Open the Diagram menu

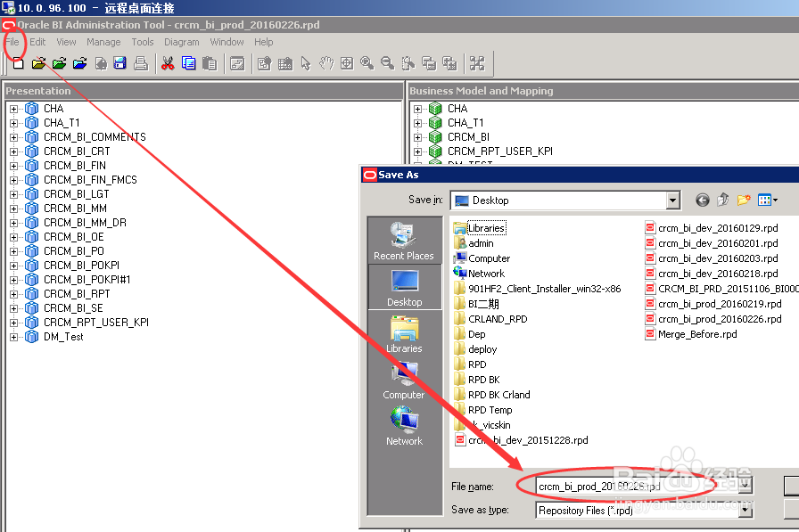point(181,42)
